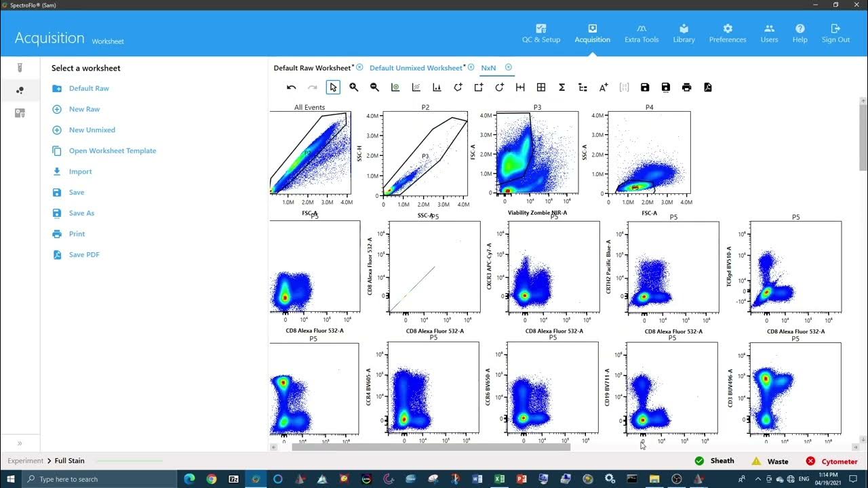The width and height of the screenshot is (868, 488).
Task: Click the CXCR3 APC-Cy7-A plot
Action: pyautogui.click(x=553, y=267)
